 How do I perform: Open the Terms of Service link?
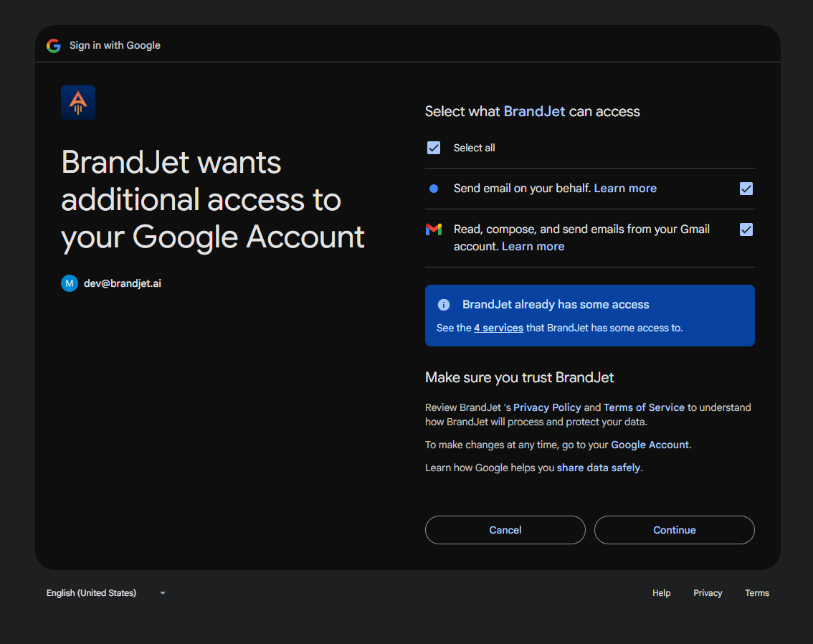pos(644,407)
